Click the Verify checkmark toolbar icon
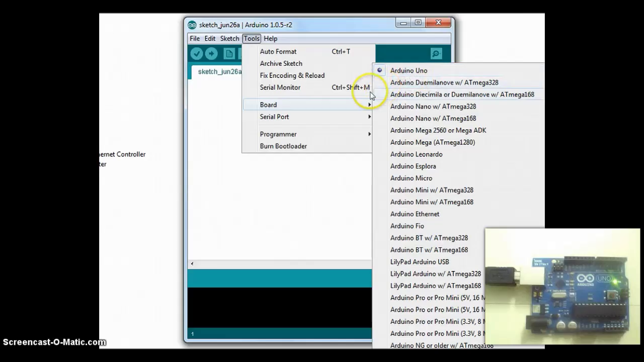This screenshot has height=362, width=644. pos(197,54)
